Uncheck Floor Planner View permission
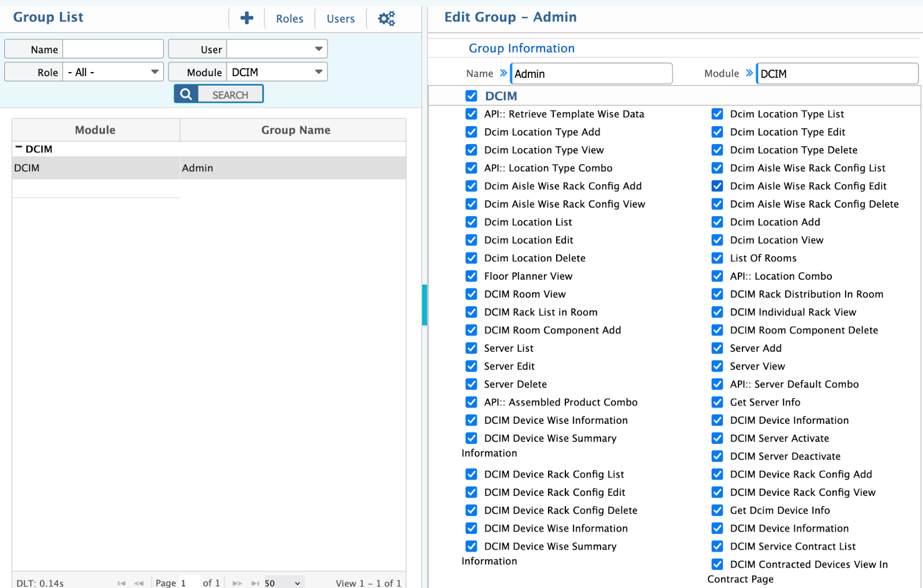 471,276
